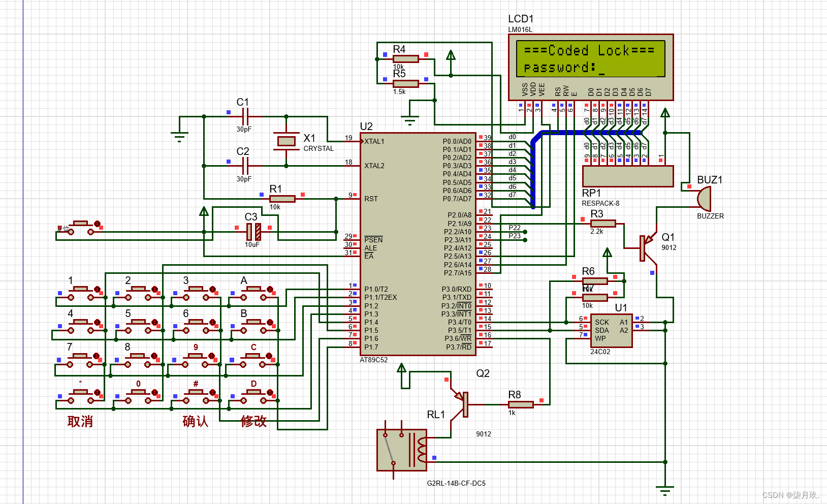
Task: Click the LM016L part label
Action: click(x=520, y=29)
